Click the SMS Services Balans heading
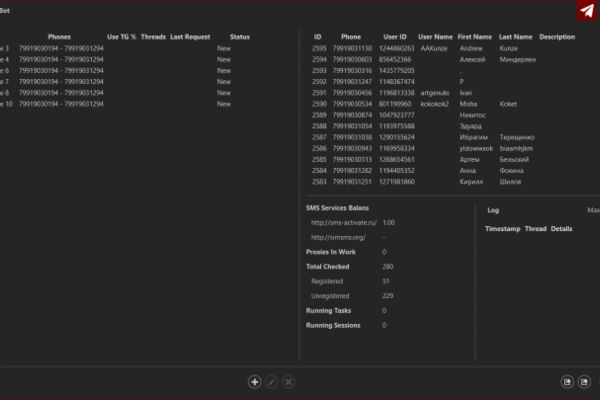600x400 pixels. [x=338, y=208]
